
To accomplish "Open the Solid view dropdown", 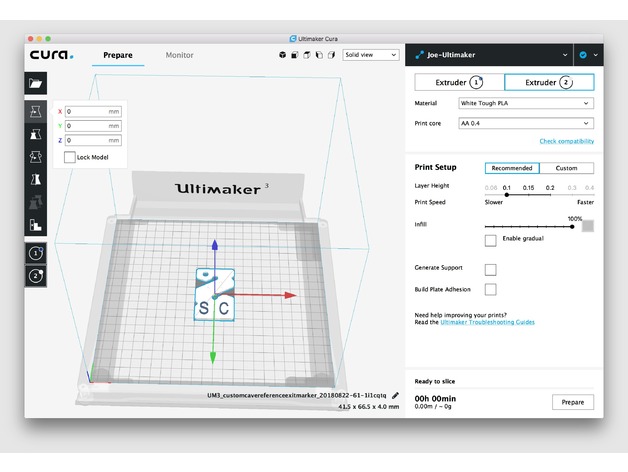I will pos(371,55).
